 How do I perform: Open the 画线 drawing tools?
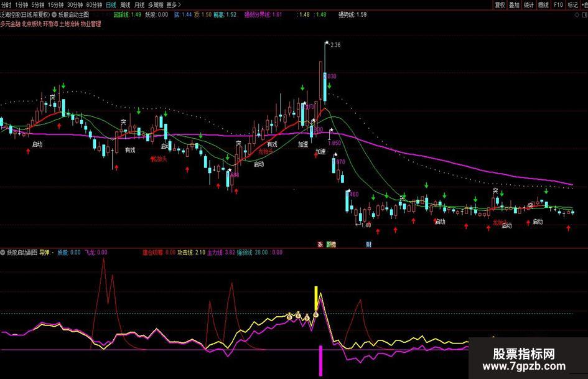tap(543, 5)
